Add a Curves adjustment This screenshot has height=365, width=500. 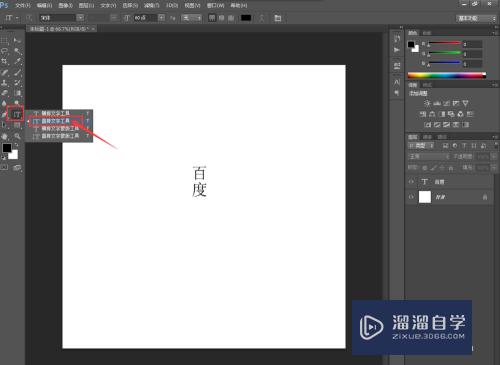point(446,103)
